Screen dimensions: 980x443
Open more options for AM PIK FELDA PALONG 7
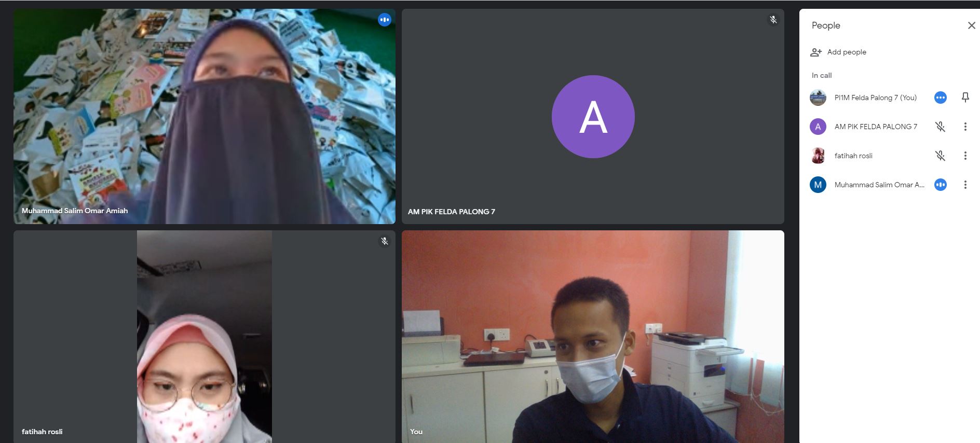pos(965,127)
